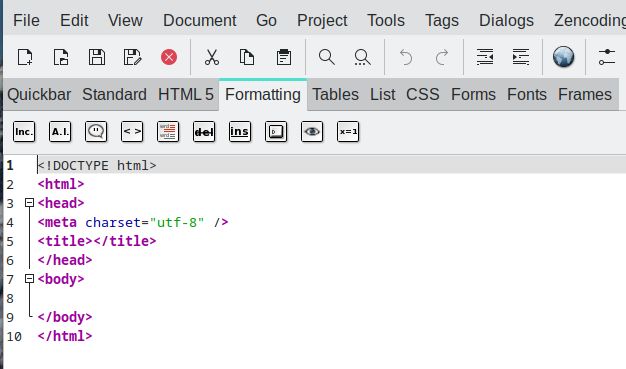The height and width of the screenshot is (369, 626).
Task: Undo the last change
Action: click(x=406, y=57)
